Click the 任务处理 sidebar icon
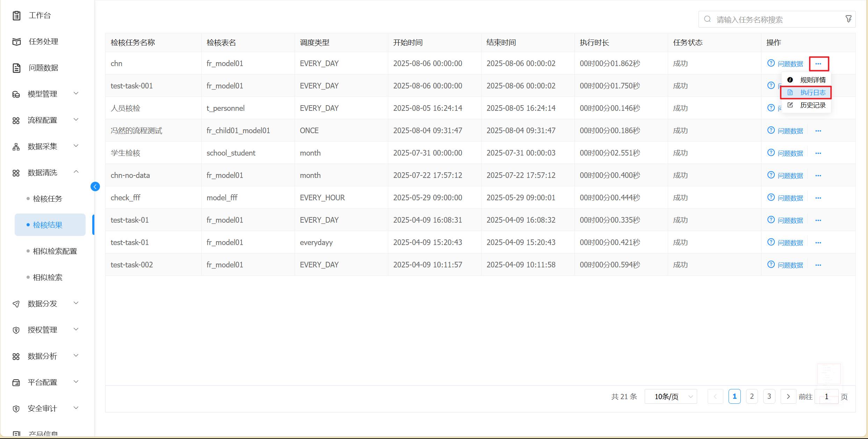868x439 pixels. (16, 42)
